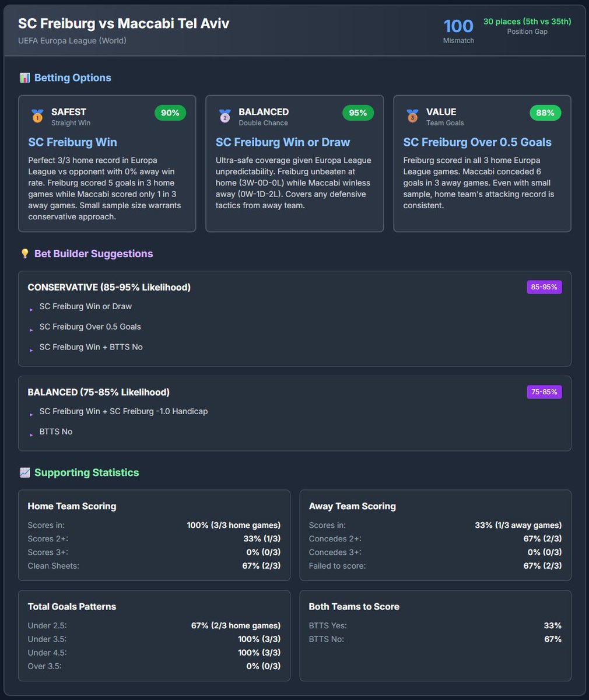Click the Supporting Statistics heading
Screen dimensions: 589x700
pos(86,473)
